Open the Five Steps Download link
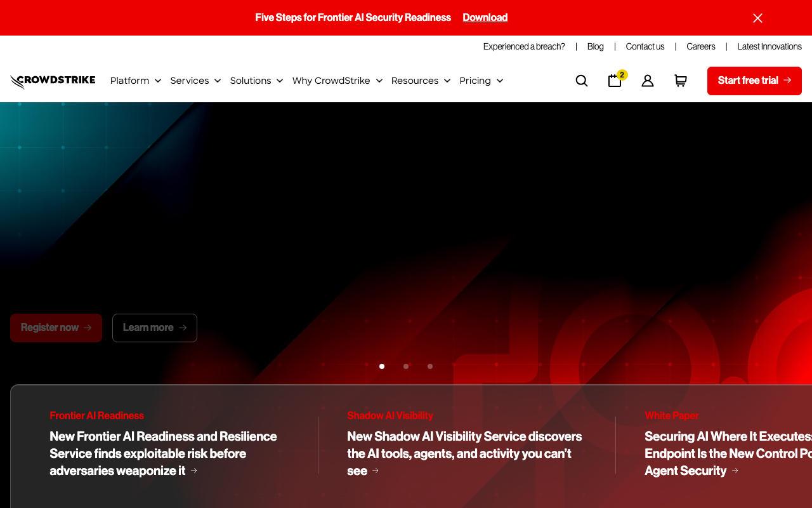 [485, 17]
